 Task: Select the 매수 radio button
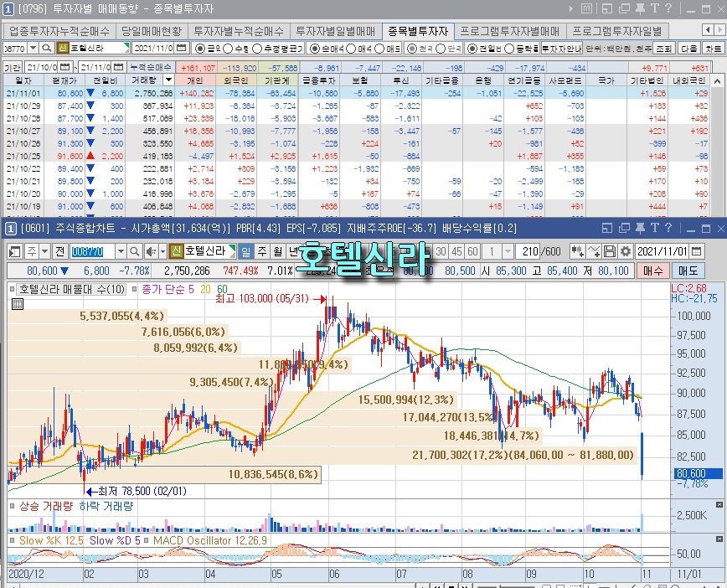coord(352,49)
